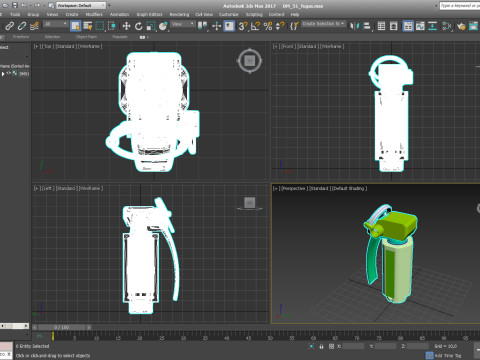Screen dimensions: 480x360
Task: Open the Tools menu
Action: [15, 15]
